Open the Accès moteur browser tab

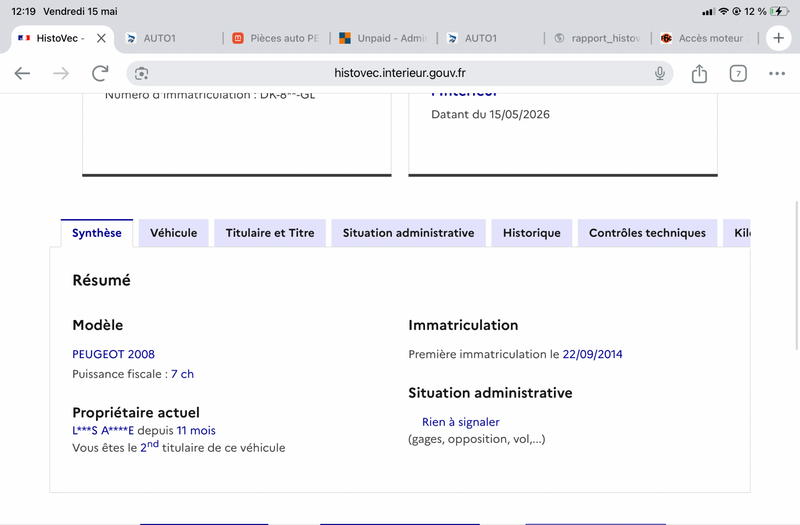coord(705,38)
